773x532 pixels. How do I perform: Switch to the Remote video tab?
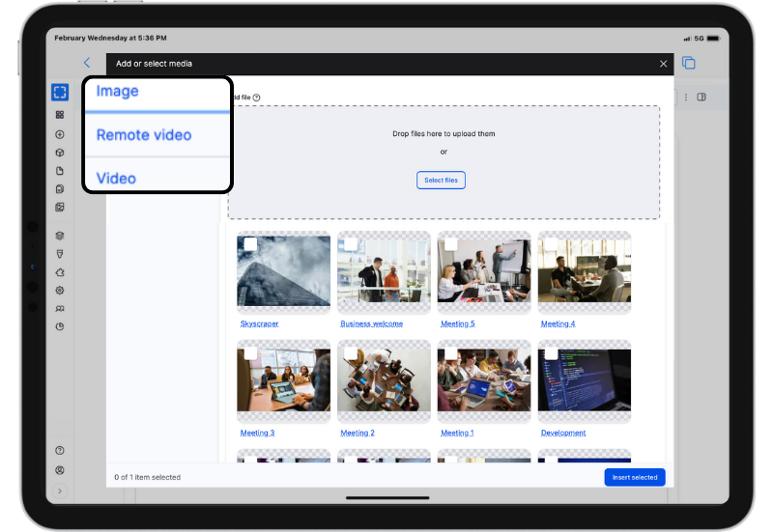click(144, 135)
